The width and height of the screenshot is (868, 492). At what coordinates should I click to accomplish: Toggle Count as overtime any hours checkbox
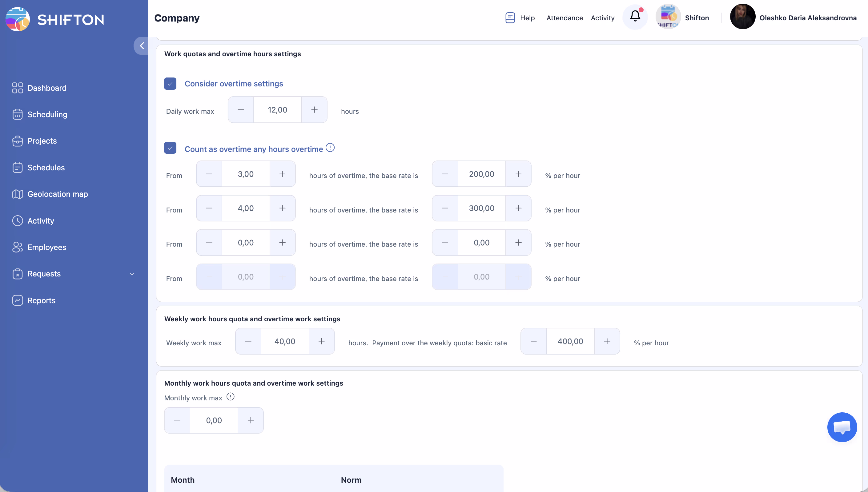170,148
